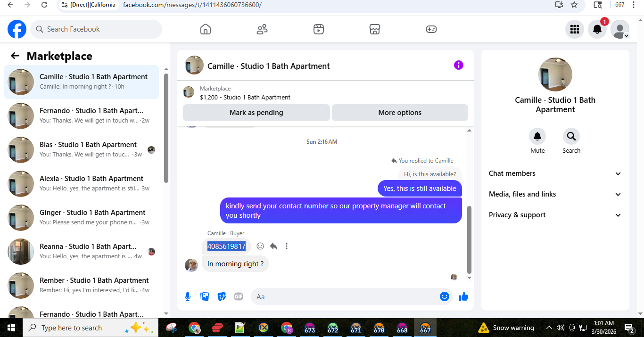
Task: Open the $1,200 Studio 1 Bath Apartment listing
Action: pyautogui.click(x=245, y=97)
